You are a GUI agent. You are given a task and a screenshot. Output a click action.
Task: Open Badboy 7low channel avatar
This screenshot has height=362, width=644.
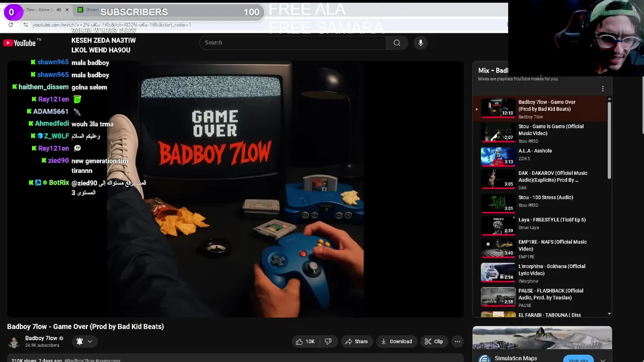click(x=14, y=342)
